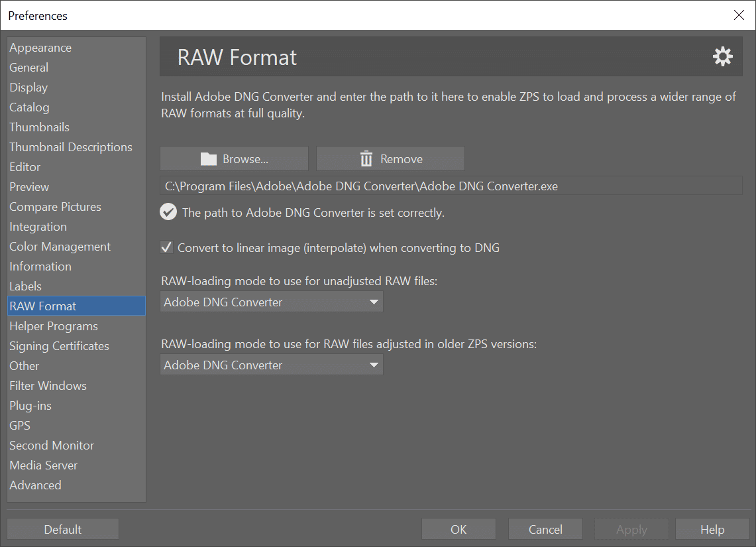This screenshot has width=756, height=547.
Task: Select Plug-ins in the sidebar
Action: pyautogui.click(x=76, y=406)
